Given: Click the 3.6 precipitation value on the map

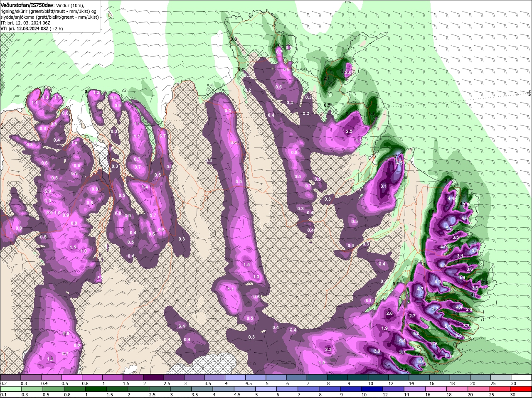Looking at the screenshot, I should pos(470,269).
